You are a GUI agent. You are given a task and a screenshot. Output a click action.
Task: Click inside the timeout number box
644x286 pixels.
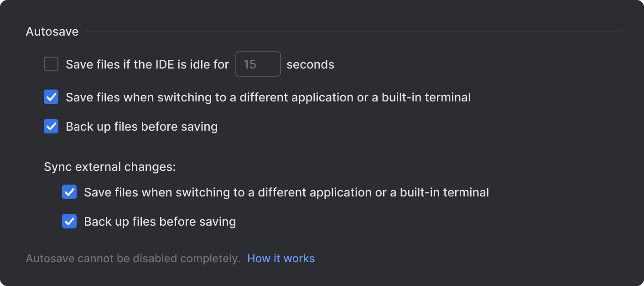tap(258, 64)
